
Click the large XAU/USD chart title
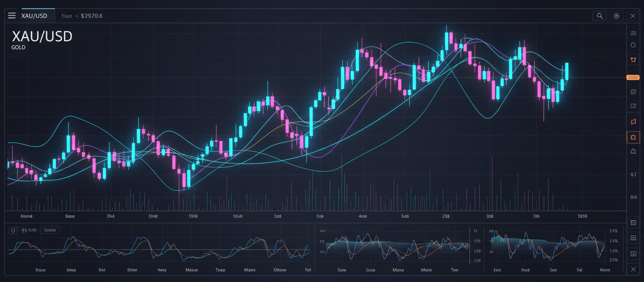click(42, 37)
